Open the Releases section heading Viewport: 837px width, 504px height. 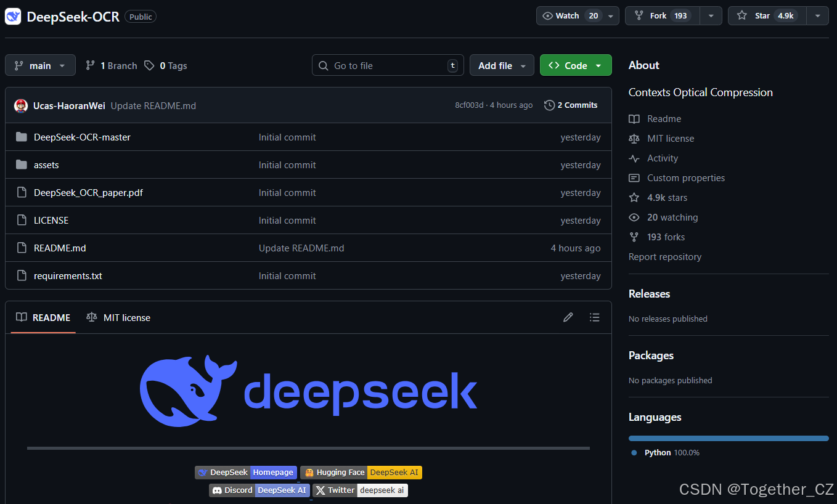pos(649,294)
